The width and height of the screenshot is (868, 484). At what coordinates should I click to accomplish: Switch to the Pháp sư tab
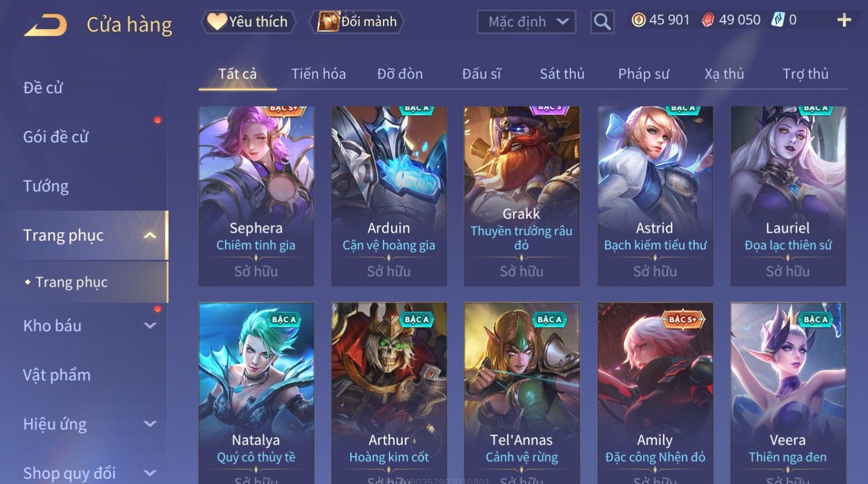coord(643,74)
